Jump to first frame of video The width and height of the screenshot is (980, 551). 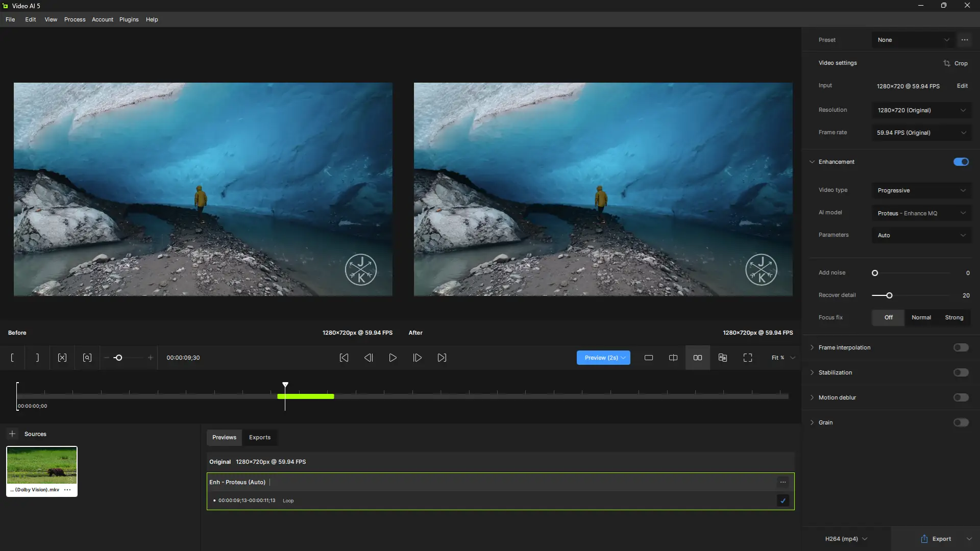tap(344, 358)
